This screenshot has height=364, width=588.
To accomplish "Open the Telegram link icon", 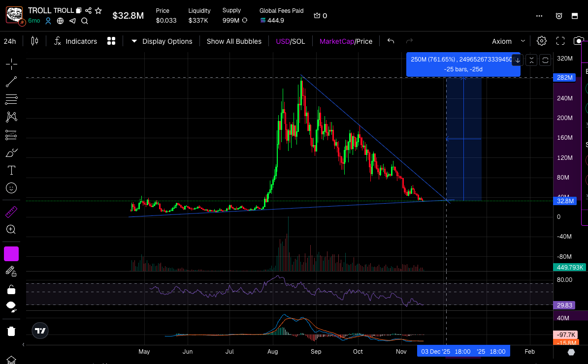I will pos(72,21).
